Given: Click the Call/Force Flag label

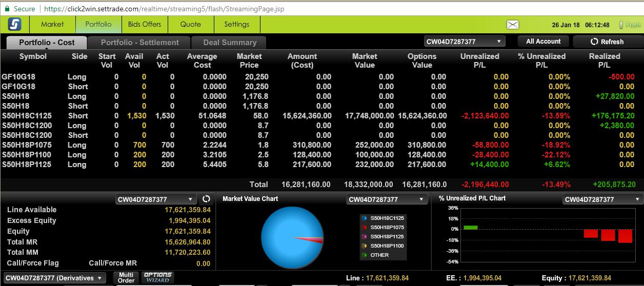Looking at the screenshot, I should pyautogui.click(x=33, y=263).
